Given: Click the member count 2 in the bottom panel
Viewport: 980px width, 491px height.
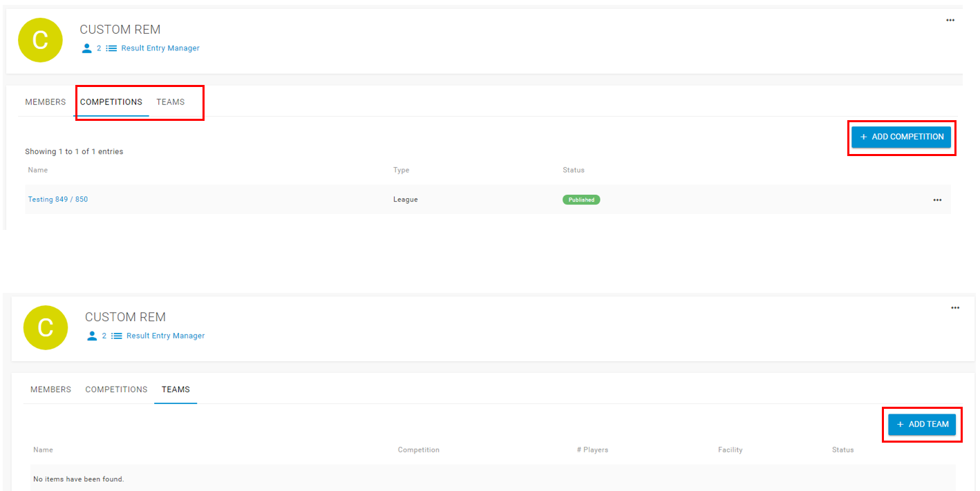Looking at the screenshot, I should click(104, 336).
